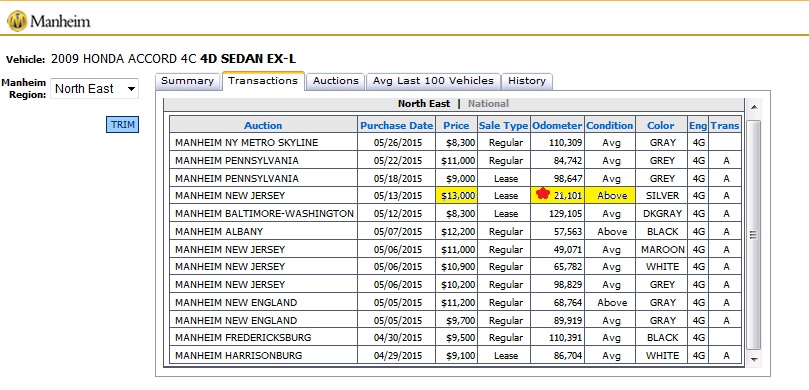Open the Manheim Region dropdown

(x=94, y=89)
